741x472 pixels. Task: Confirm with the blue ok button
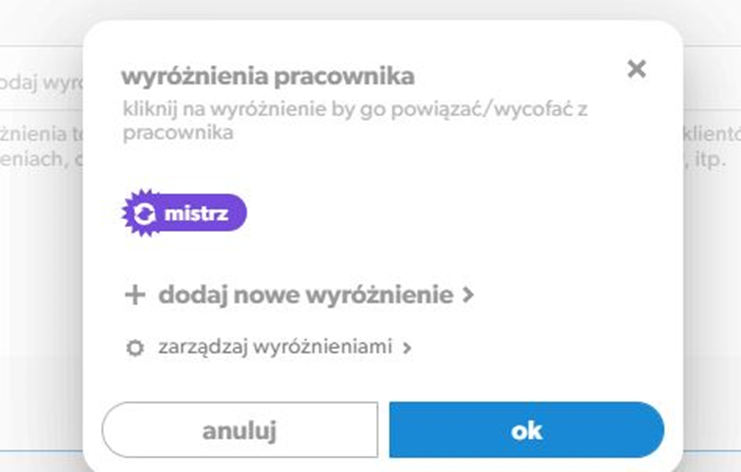click(x=526, y=430)
